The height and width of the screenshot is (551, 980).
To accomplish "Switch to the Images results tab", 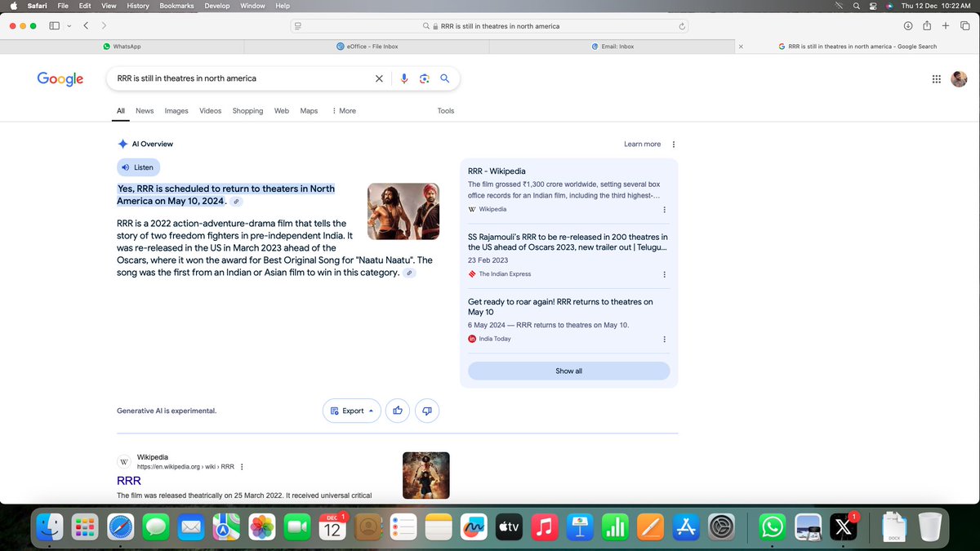I will pos(176,111).
